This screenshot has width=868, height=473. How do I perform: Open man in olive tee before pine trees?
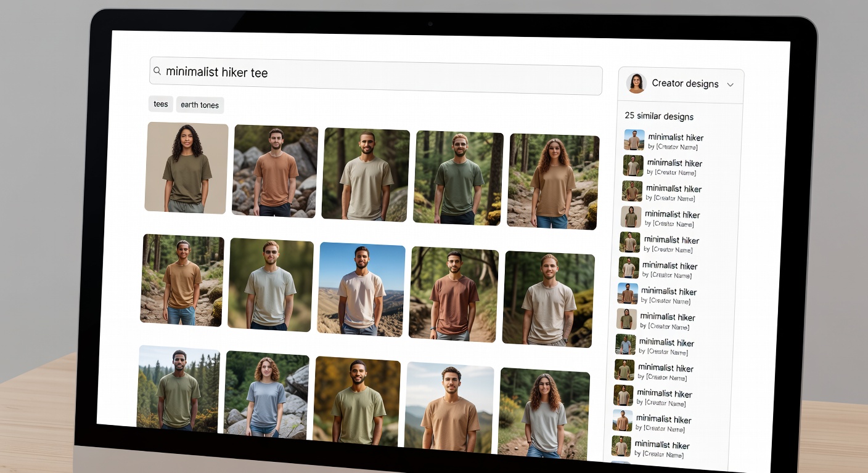[178, 388]
